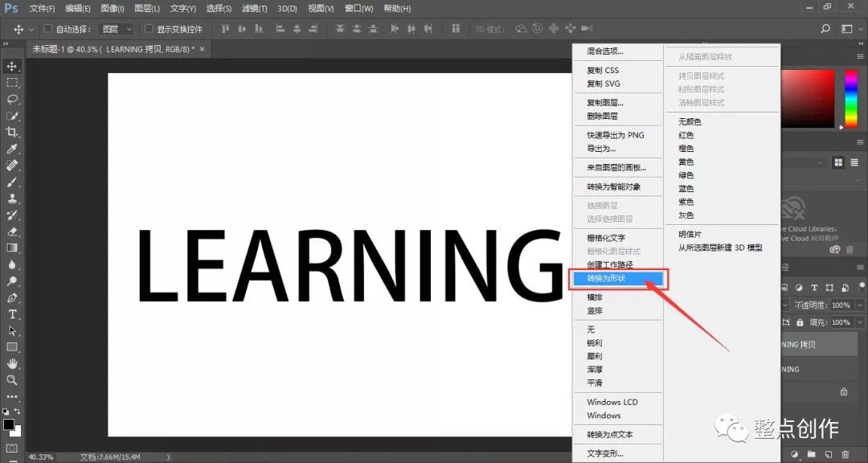The width and height of the screenshot is (868, 463).
Task: Delete layer using trash icon in Layers panel
Action: (845, 454)
